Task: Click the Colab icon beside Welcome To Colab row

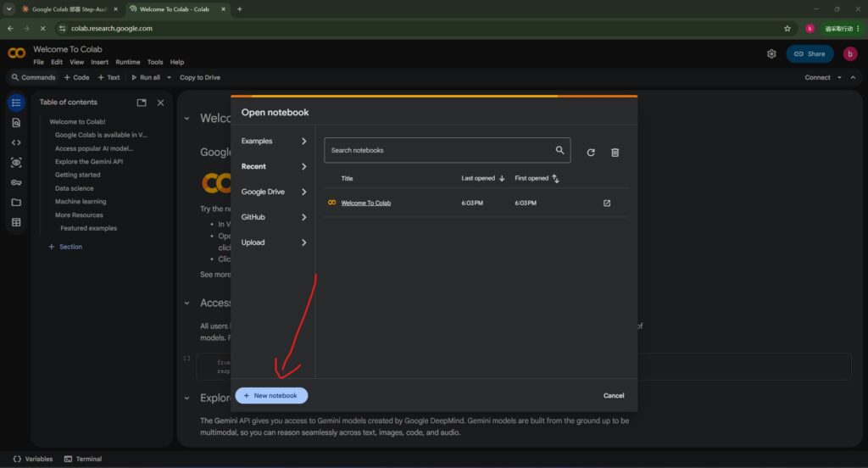Action: click(331, 203)
